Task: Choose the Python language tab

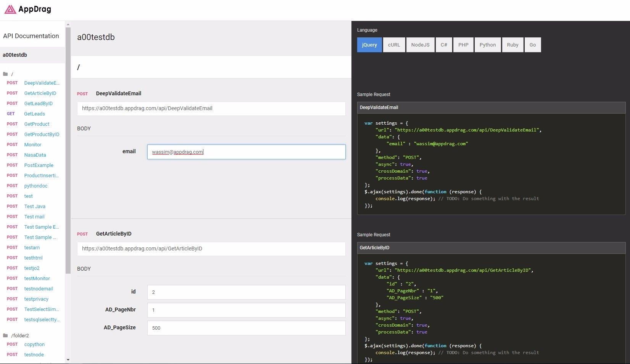Action: [x=488, y=45]
